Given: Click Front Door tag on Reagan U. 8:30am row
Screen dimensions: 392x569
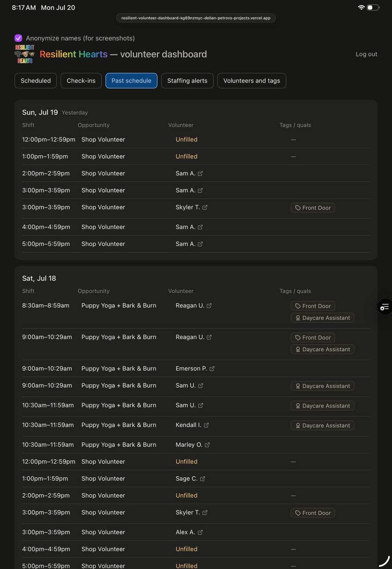Looking at the screenshot, I should pos(313,306).
